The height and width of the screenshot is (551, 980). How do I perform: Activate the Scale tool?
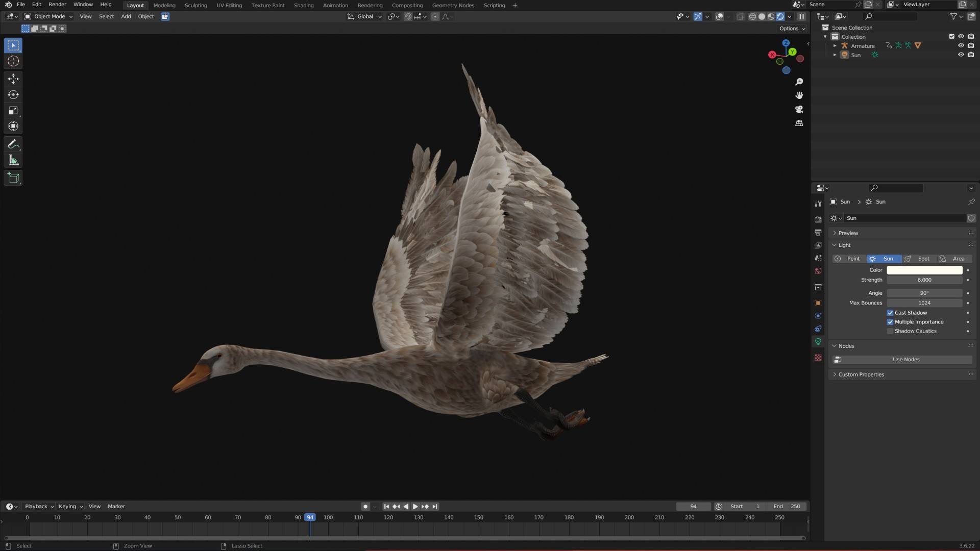[13, 111]
